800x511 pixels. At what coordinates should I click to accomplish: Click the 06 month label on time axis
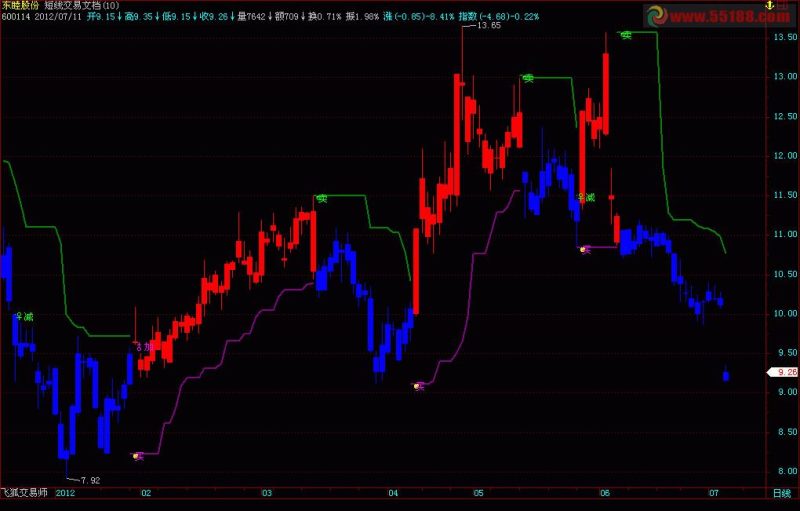pyautogui.click(x=605, y=493)
